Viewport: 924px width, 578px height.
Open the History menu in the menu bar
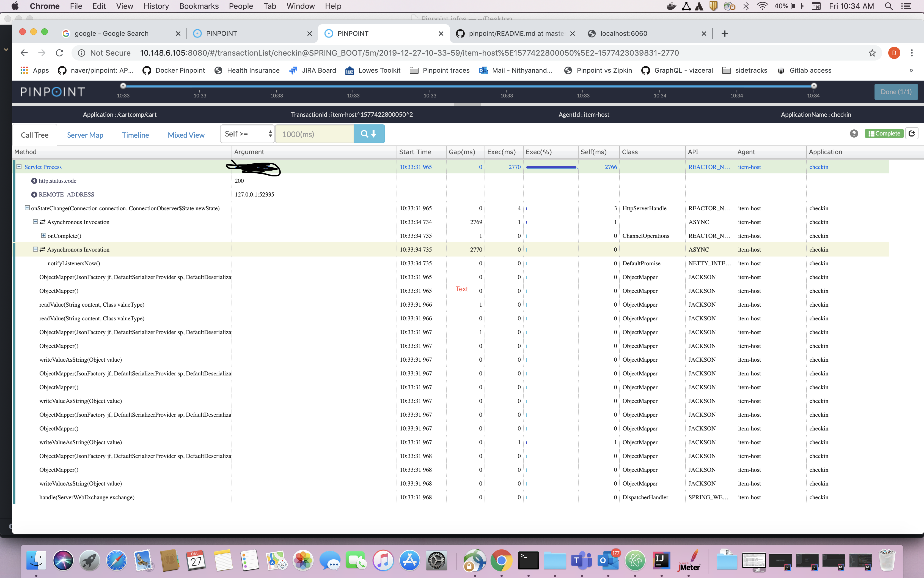click(156, 6)
